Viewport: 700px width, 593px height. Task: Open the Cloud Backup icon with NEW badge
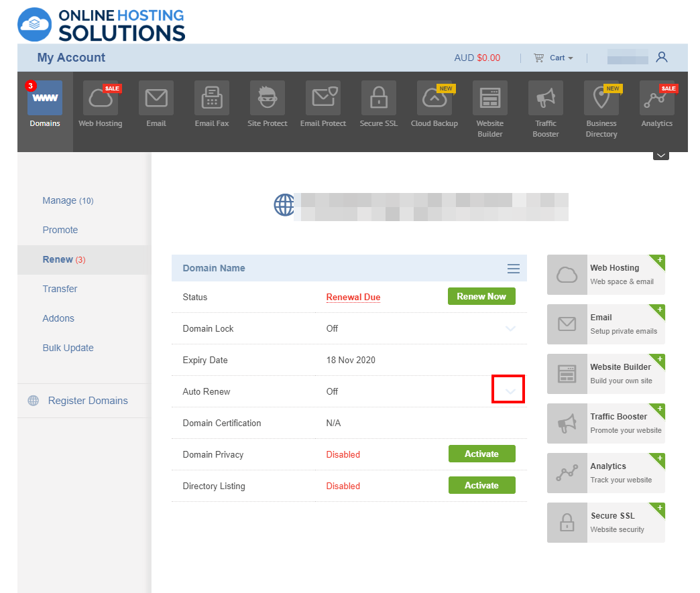coord(434,98)
